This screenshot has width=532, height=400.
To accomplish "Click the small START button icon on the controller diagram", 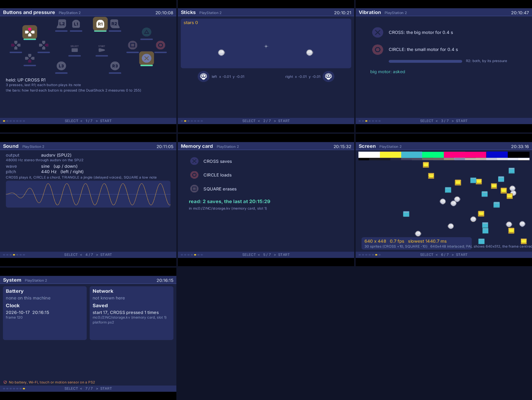I will [x=102, y=49].
